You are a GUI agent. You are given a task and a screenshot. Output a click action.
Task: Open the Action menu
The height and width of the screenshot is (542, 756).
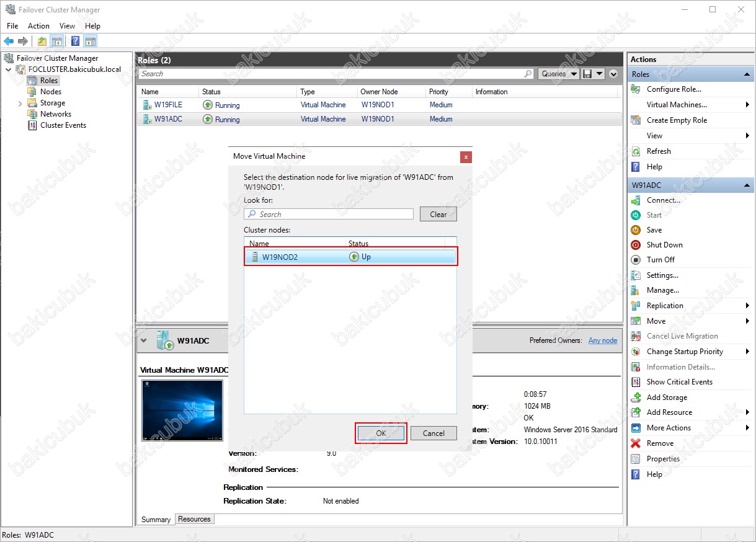[38, 26]
